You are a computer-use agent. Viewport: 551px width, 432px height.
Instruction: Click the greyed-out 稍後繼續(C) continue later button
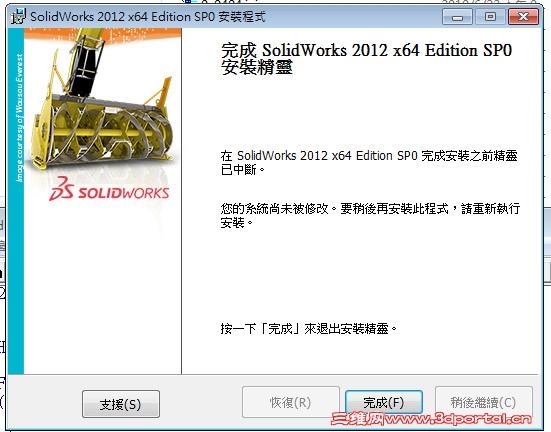[484, 402]
